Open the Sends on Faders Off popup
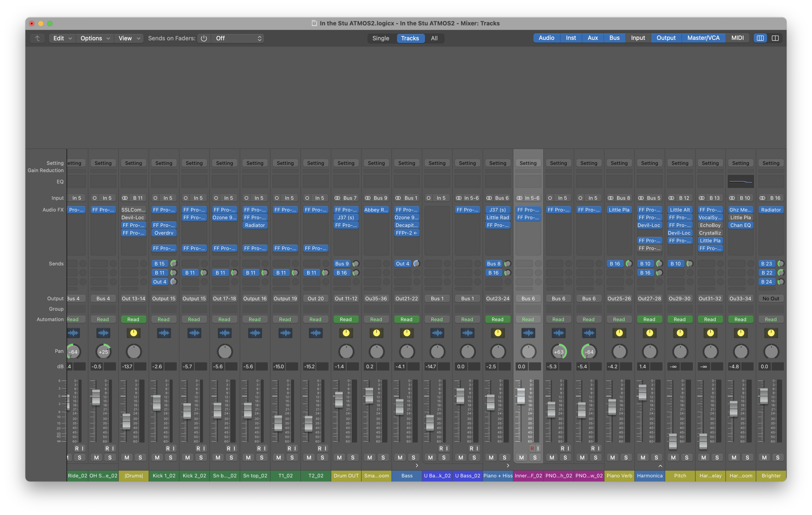 point(238,38)
